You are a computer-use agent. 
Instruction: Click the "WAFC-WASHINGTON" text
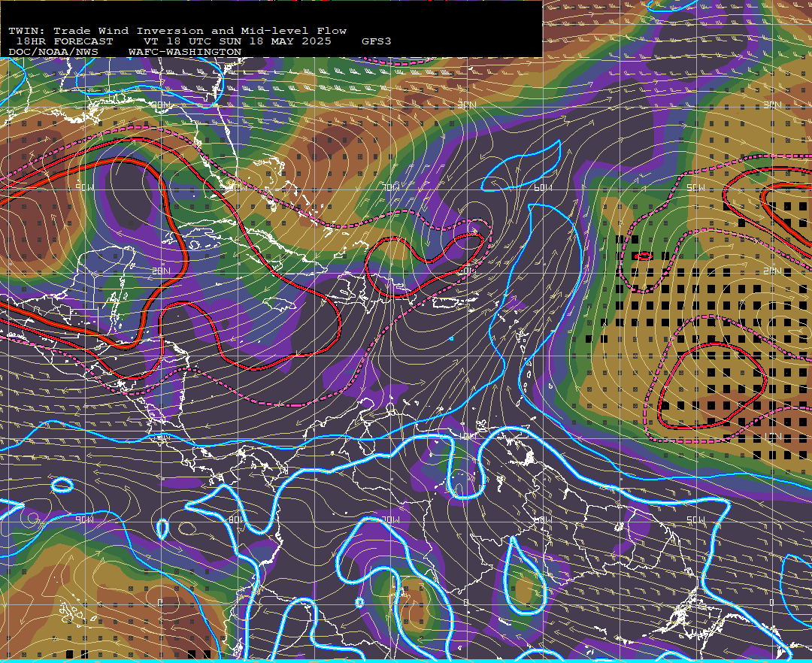[185, 53]
